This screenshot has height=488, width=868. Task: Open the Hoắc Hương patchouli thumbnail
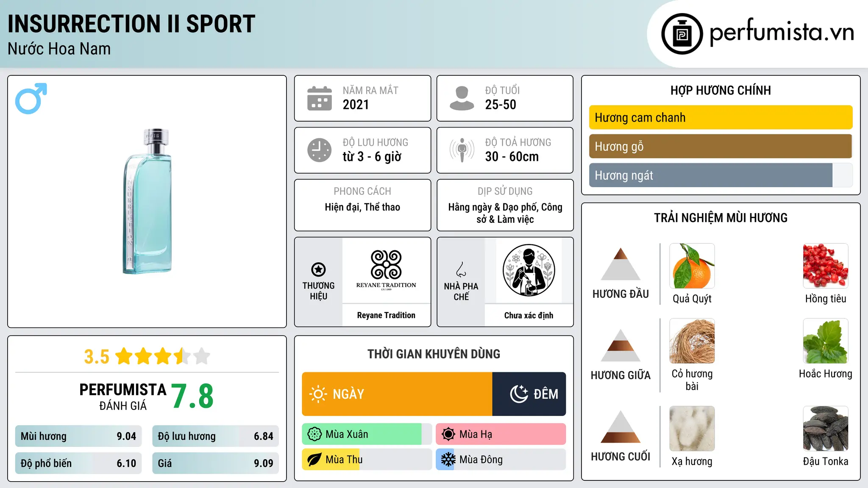tap(826, 341)
